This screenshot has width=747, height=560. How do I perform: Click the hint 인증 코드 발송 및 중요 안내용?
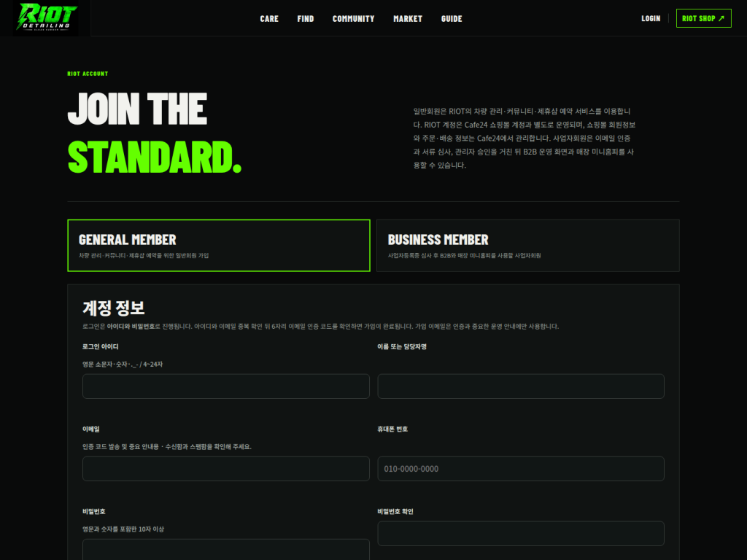point(167,447)
